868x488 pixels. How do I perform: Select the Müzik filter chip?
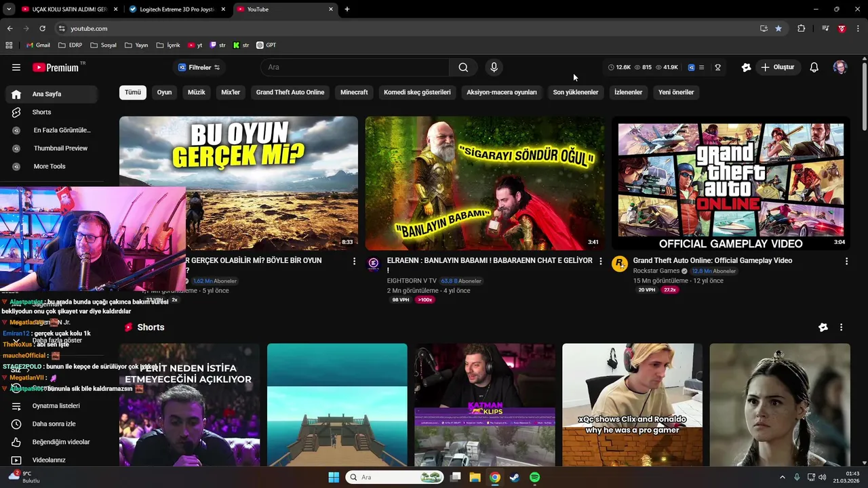pos(197,92)
